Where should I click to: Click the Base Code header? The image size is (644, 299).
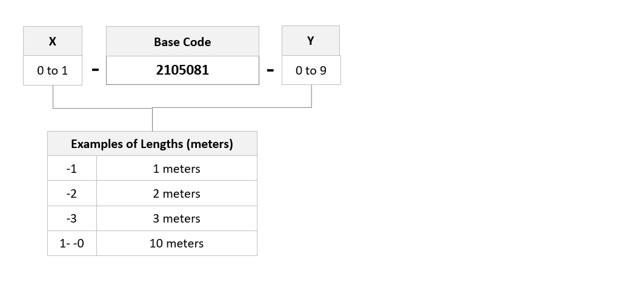[x=182, y=41]
